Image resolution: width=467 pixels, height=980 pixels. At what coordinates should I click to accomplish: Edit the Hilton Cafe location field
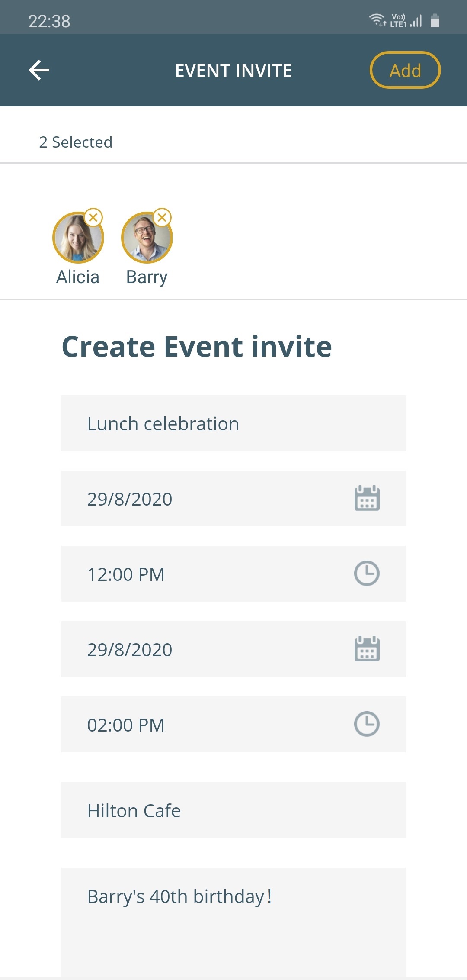point(233,810)
